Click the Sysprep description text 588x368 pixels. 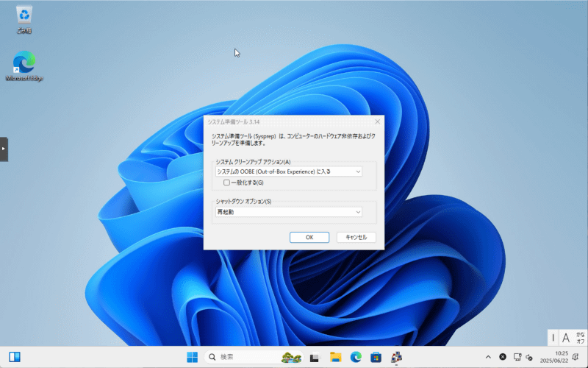(293, 139)
